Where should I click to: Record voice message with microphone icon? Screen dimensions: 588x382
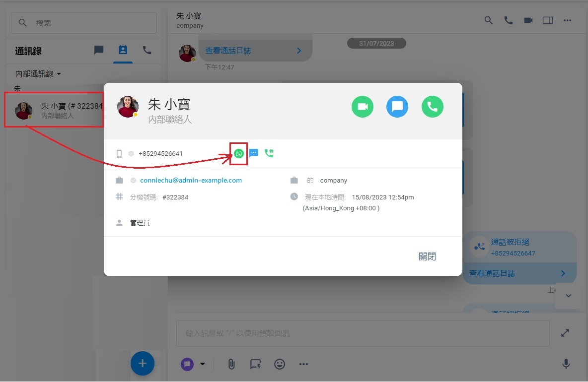pyautogui.click(x=566, y=364)
